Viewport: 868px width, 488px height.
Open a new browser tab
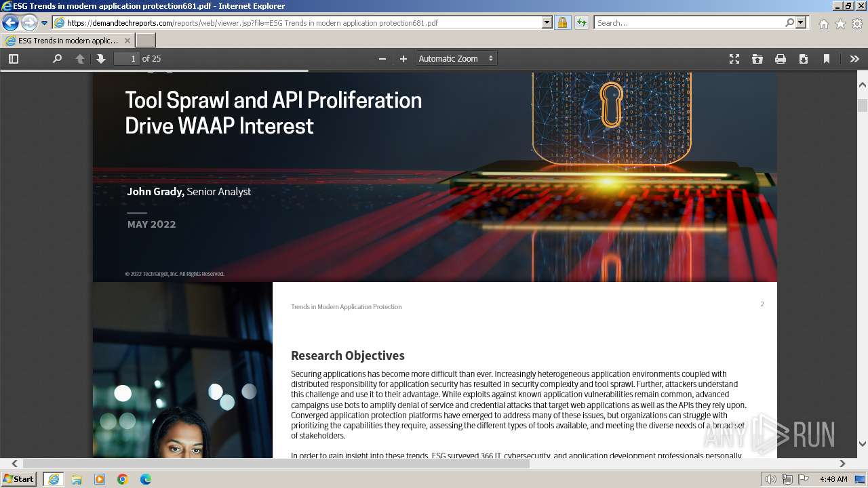(146, 41)
